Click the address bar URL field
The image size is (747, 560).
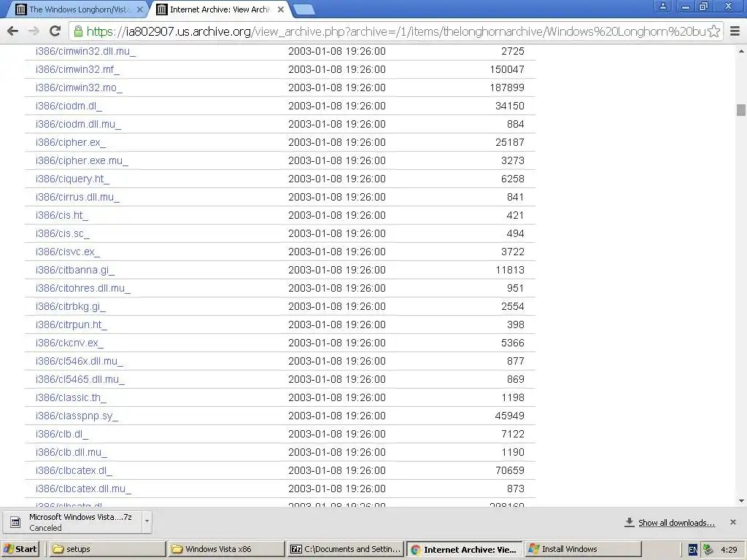click(395, 31)
